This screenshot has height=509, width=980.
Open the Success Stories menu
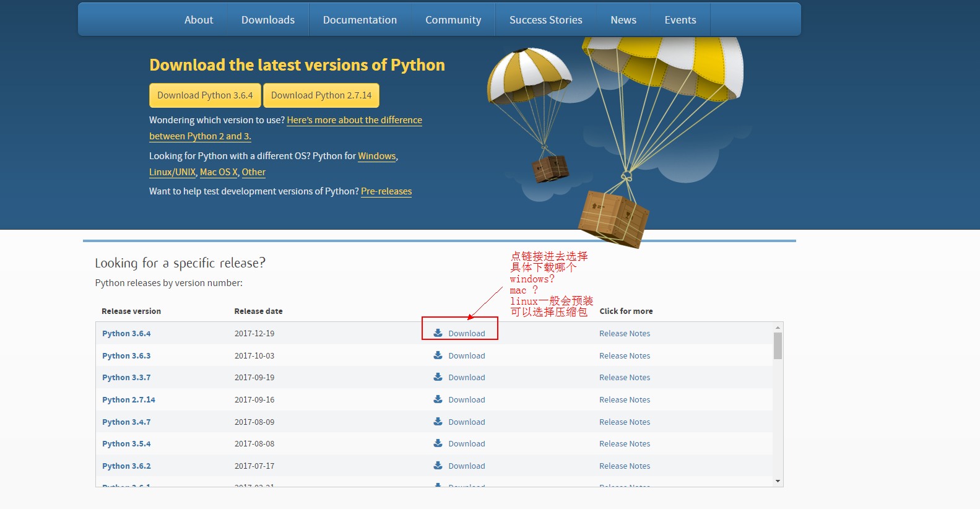(x=546, y=20)
